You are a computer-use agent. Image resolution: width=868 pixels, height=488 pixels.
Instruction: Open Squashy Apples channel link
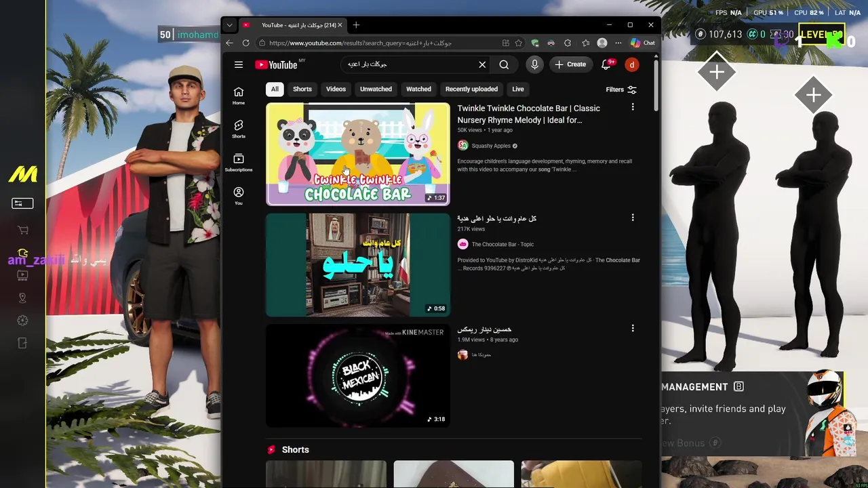491,146
